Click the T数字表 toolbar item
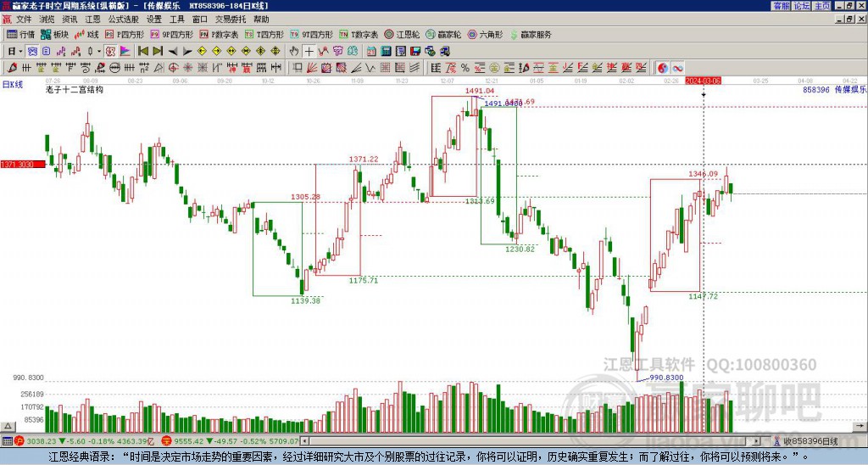Screen dimensions: 868x465 pos(359,34)
